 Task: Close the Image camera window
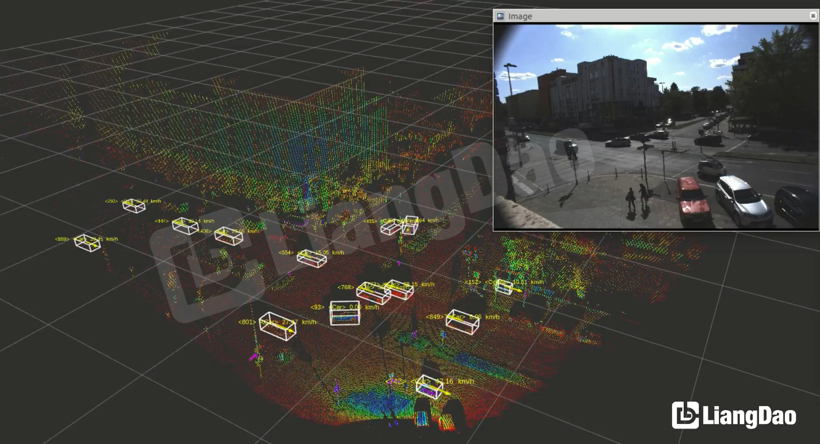[x=813, y=16]
